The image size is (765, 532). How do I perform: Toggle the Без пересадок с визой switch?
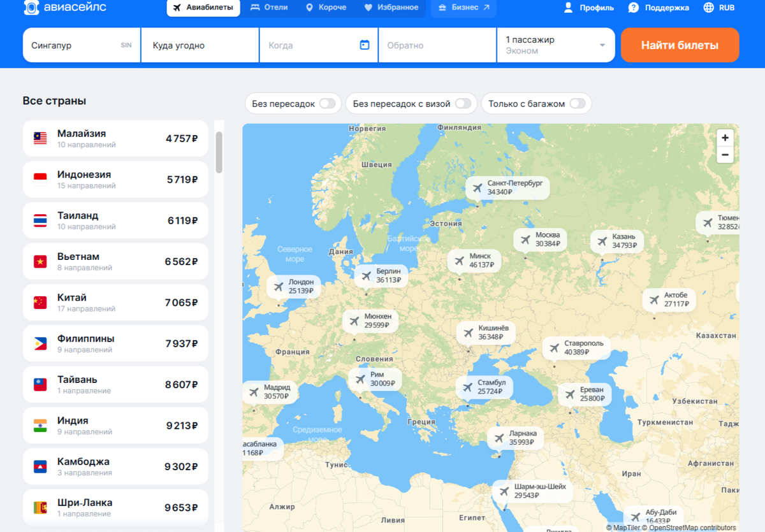pos(463,103)
